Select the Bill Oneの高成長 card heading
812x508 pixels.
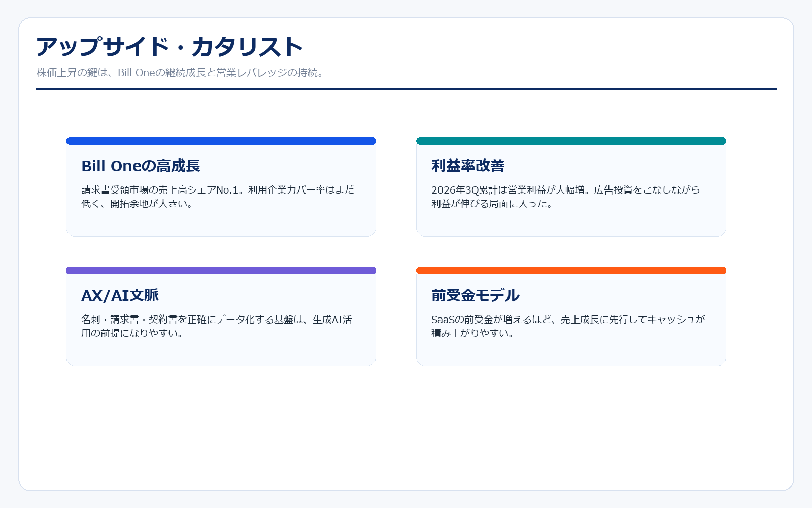pyautogui.click(x=141, y=166)
